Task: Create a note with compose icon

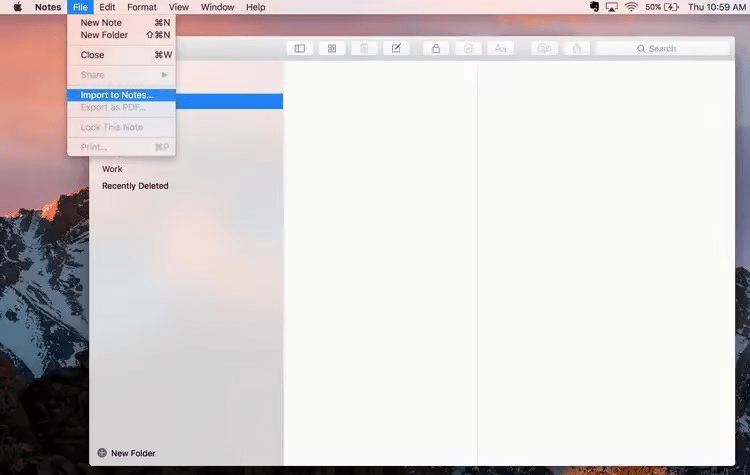Action: point(396,48)
